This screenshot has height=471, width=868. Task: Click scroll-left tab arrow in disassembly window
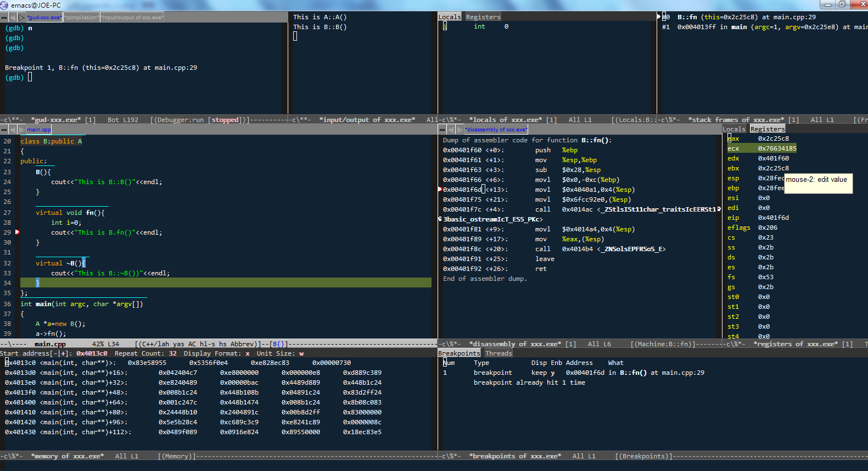[451, 130]
